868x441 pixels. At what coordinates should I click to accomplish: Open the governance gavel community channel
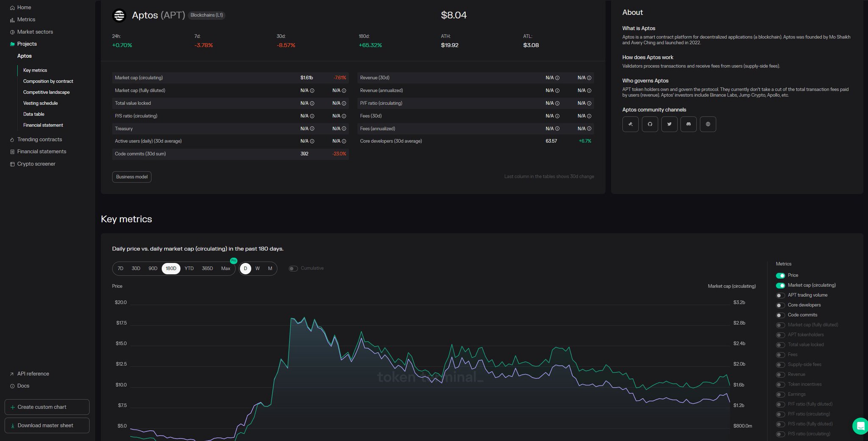[x=630, y=124]
